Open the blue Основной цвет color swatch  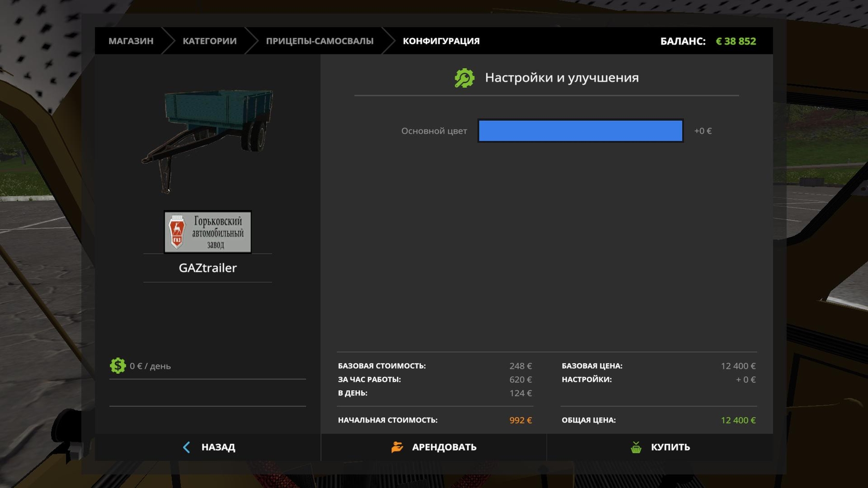click(580, 131)
